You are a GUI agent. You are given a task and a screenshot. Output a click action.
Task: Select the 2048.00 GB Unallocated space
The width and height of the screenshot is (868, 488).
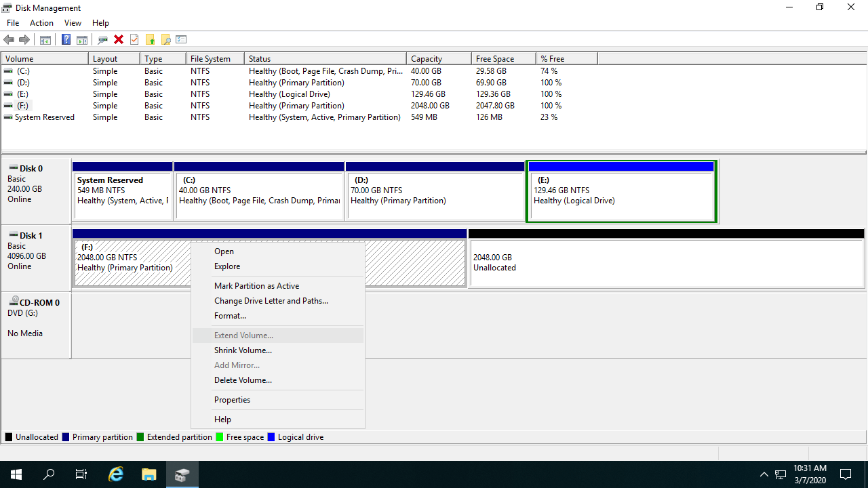point(666,263)
